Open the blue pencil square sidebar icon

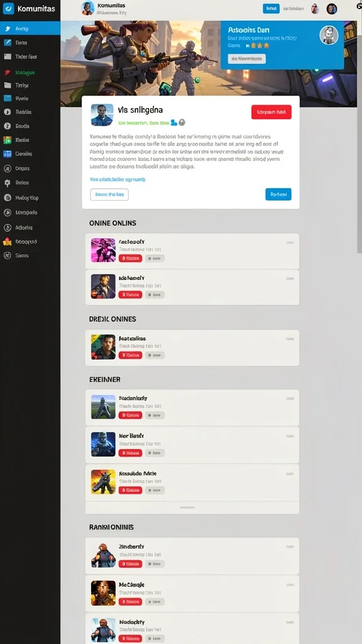[x=7, y=42]
